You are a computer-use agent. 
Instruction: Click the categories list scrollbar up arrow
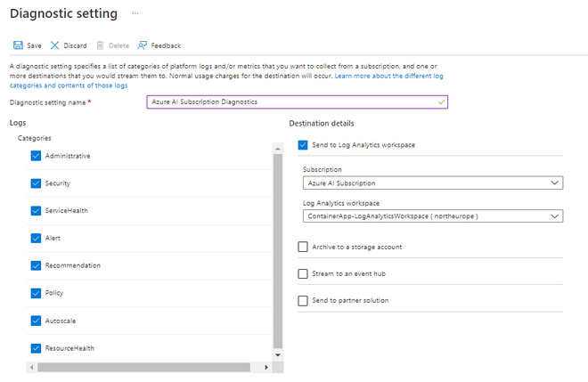277,148
